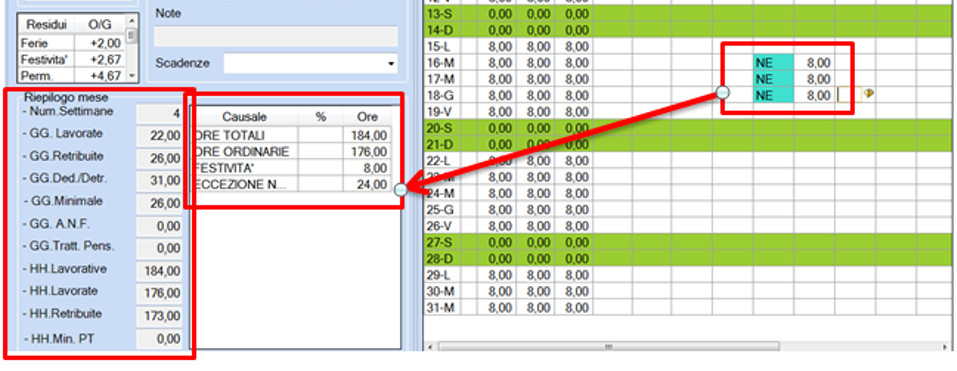The image size is (957, 371).
Task: Click the Ore column header
Action: pyautogui.click(x=367, y=117)
